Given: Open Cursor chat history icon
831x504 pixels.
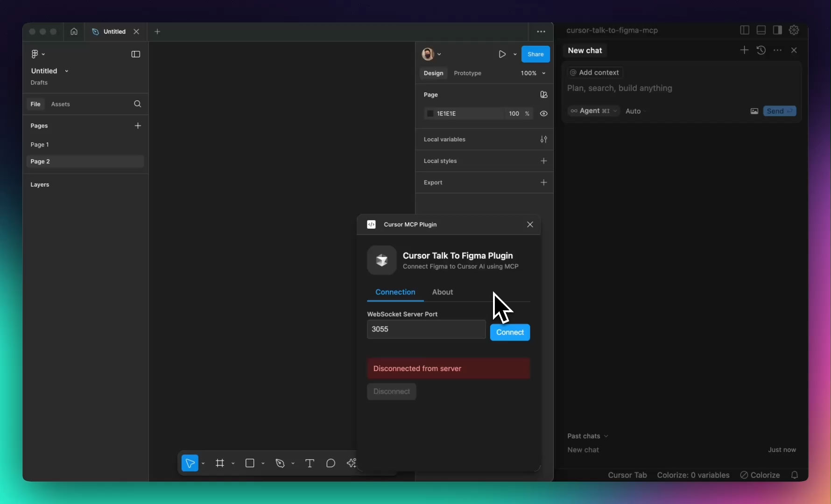Looking at the screenshot, I should [761, 50].
